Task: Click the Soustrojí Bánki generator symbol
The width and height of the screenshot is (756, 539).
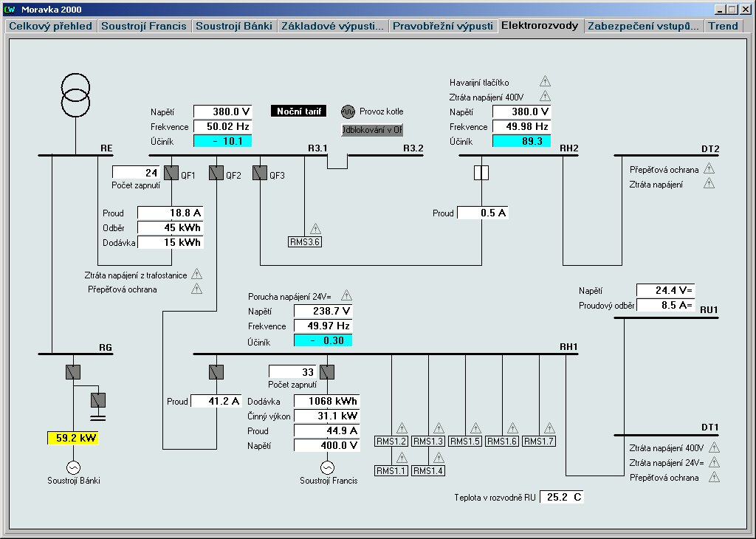Action: coord(72,467)
